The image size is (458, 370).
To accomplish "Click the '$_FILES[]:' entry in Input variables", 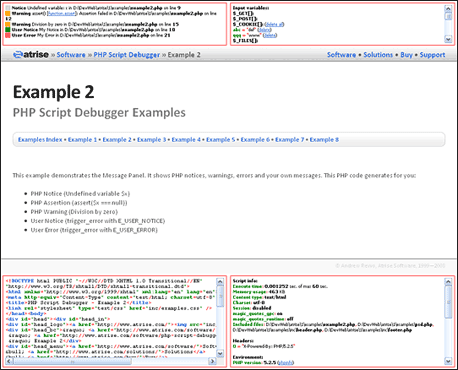I will pos(245,40).
